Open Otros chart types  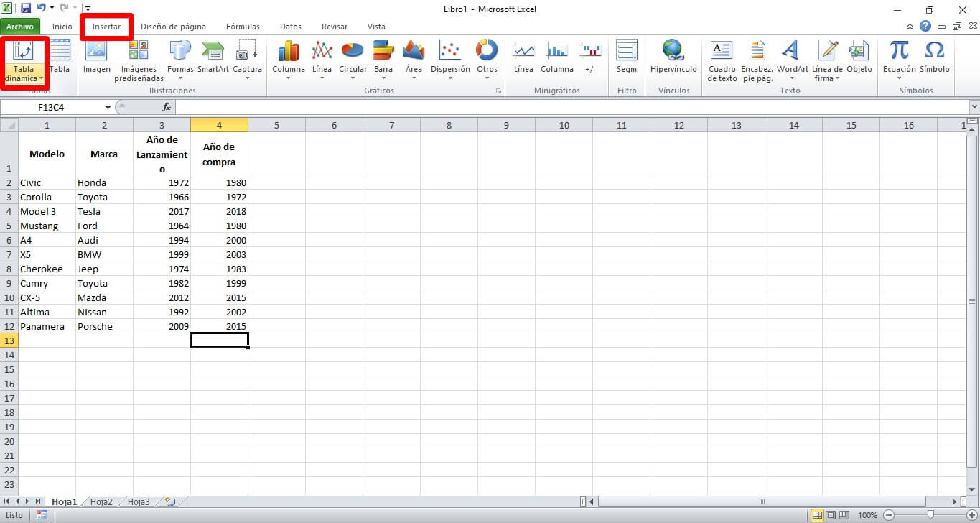point(487,61)
